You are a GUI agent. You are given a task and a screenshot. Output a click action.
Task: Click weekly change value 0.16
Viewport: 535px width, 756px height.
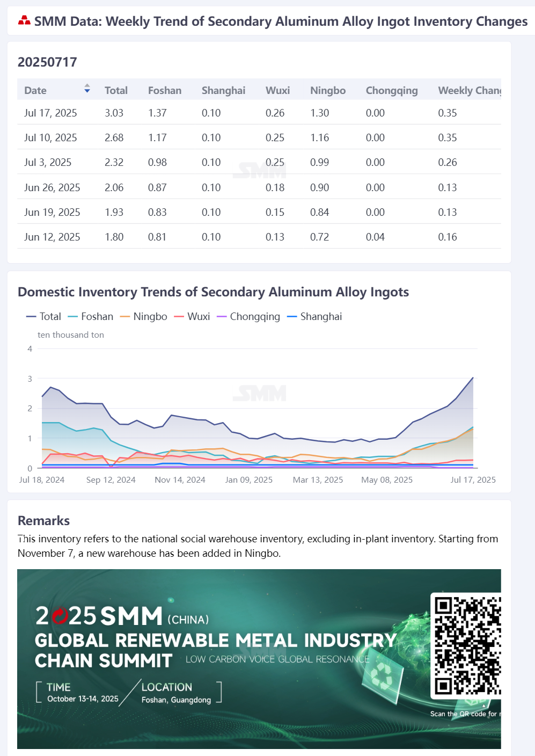coord(448,237)
